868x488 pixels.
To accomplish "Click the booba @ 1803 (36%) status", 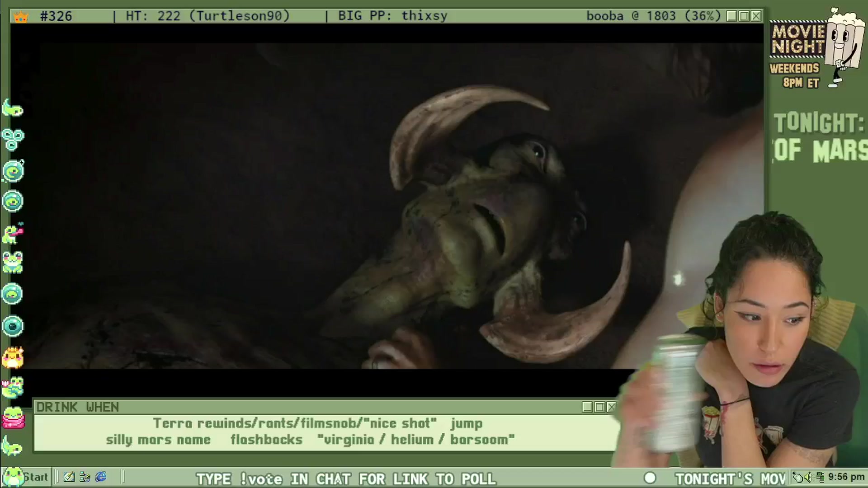I will click(654, 16).
